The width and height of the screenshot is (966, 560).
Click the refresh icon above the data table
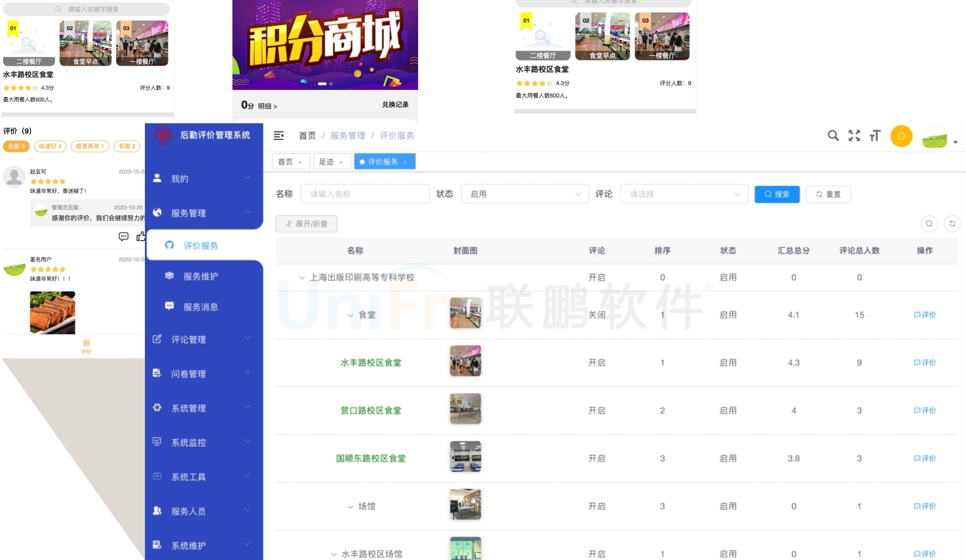coord(952,224)
